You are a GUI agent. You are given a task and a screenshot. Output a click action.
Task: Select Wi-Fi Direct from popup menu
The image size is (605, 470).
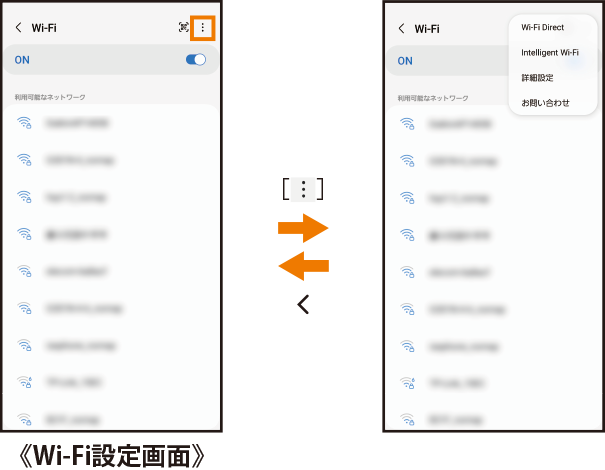542,27
